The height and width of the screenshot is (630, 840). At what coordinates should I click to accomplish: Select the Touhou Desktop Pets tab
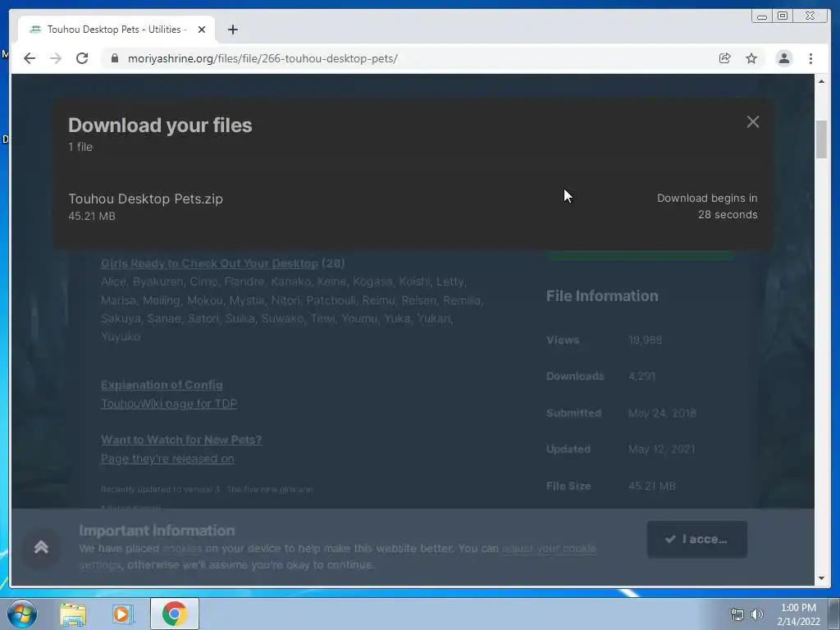[116, 30]
